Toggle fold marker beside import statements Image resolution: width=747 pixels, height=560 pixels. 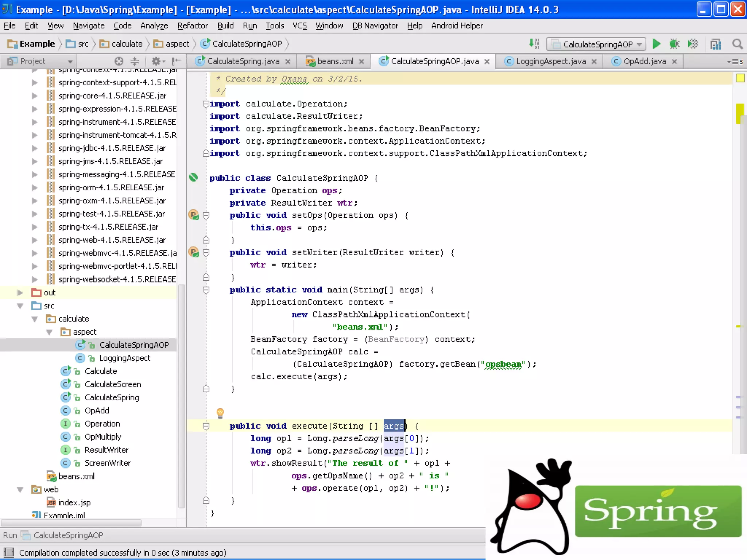(x=206, y=104)
